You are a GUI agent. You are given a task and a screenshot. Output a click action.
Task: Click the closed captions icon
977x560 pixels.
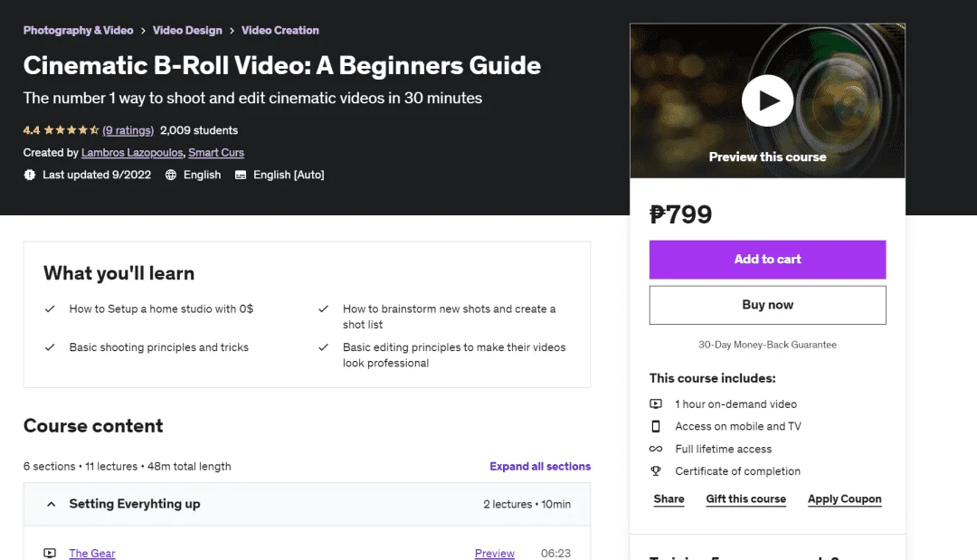click(x=241, y=175)
